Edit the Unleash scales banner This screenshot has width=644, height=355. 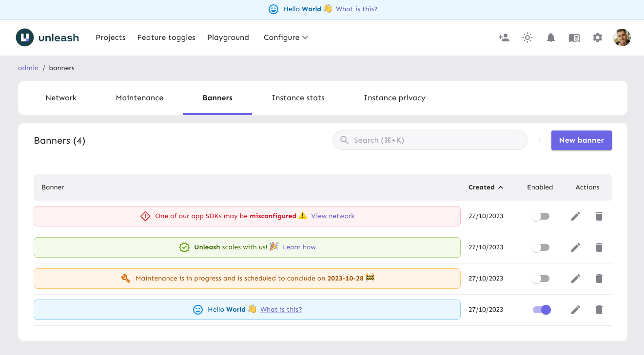tap(576, 247)
